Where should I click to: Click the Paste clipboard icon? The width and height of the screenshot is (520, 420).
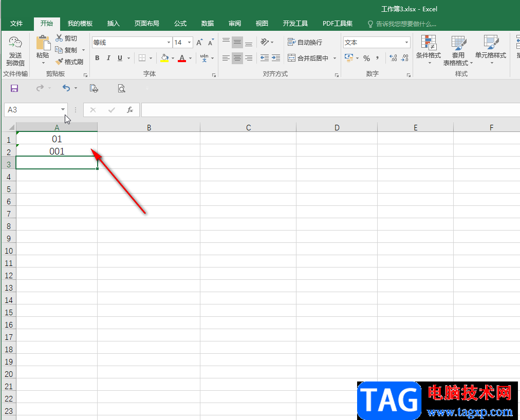pos(43,43)
